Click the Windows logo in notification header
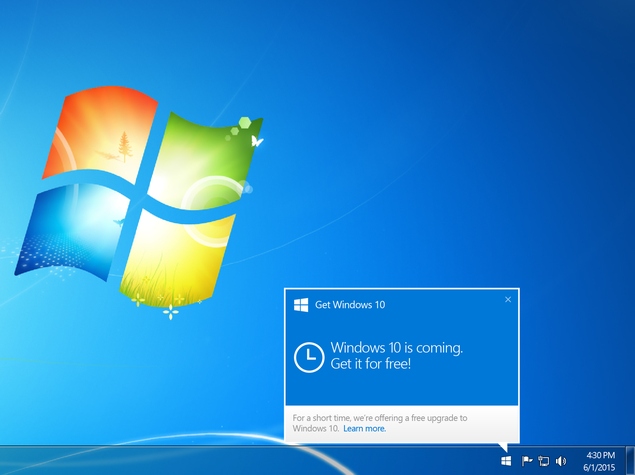 [301, 305]
